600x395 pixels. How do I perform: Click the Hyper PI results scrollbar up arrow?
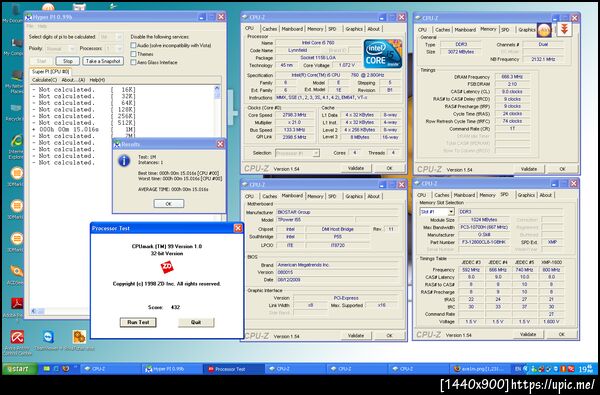coord(217,89)
